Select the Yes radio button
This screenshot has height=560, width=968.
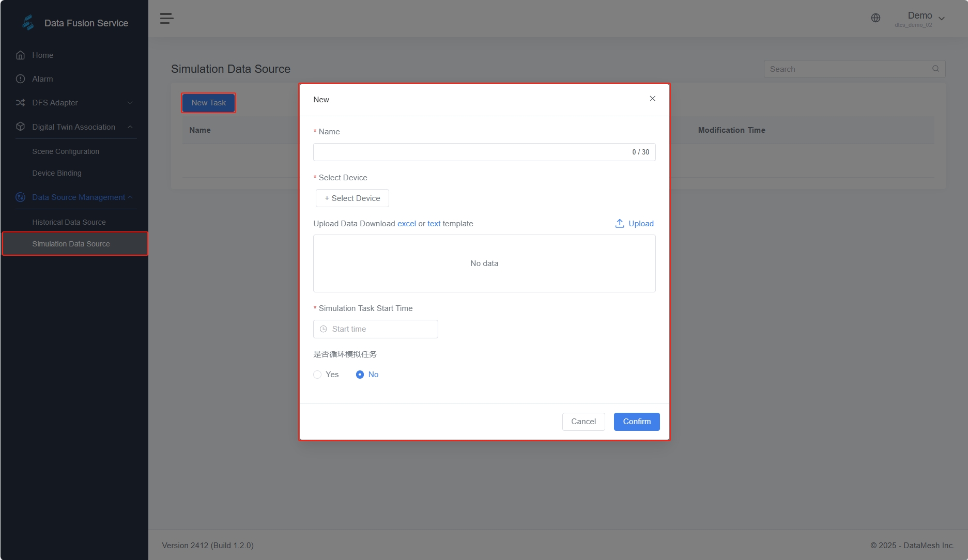point(317,375)
